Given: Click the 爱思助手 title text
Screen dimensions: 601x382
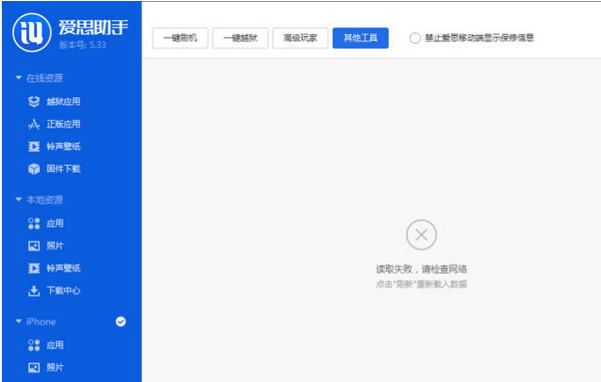Looking at the screenshot, I should [x=93, y=27].
